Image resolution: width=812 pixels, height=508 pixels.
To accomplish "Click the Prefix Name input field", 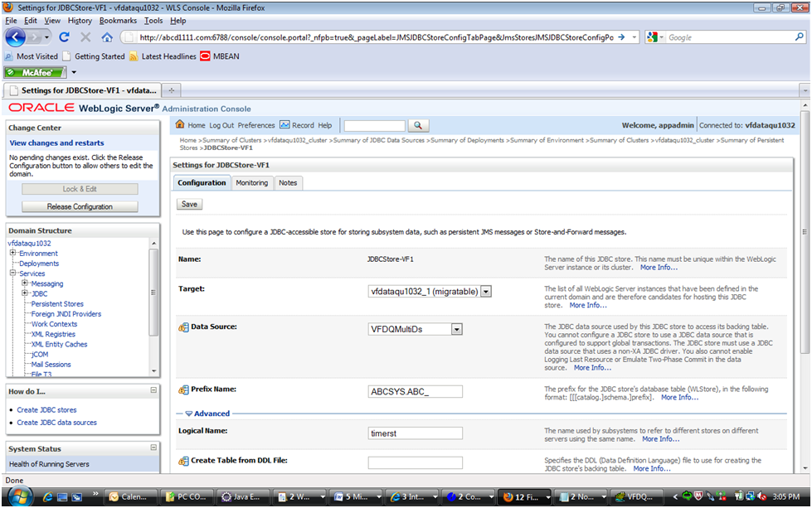I will (x=416, y=392).
